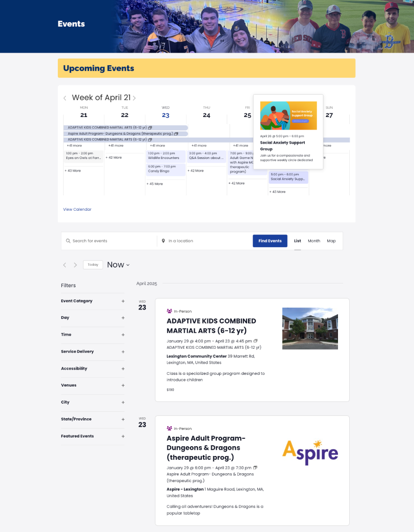This screenshot has width=414, height=532.
Task: Click the $190 price text
Action: pos(170,390)
